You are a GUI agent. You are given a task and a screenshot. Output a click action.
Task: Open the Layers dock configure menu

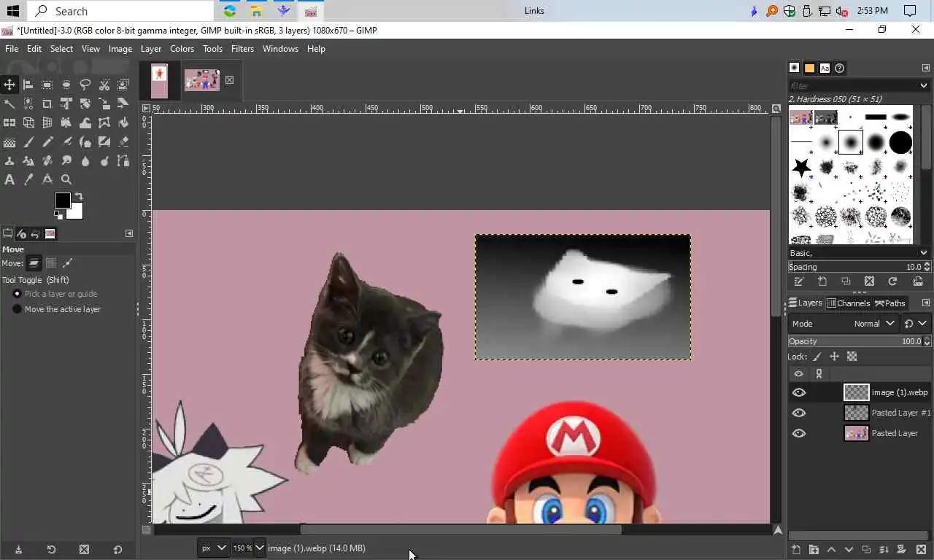point(926,303)
